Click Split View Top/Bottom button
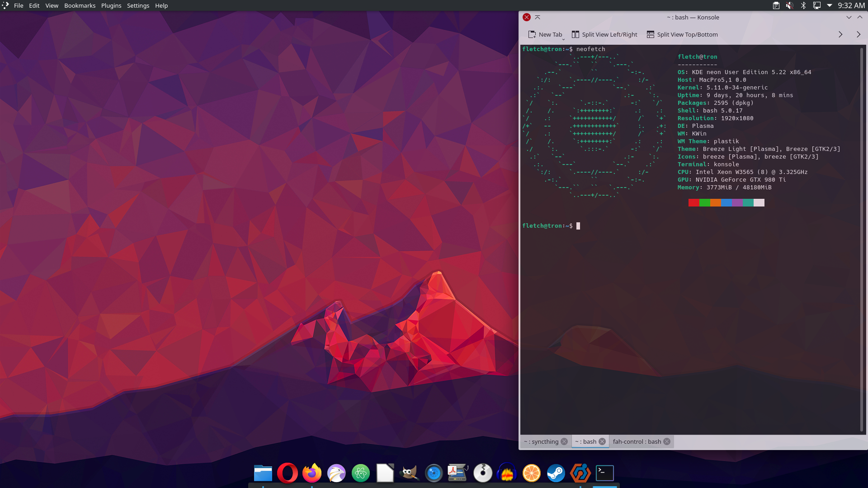 coord(682,34)
